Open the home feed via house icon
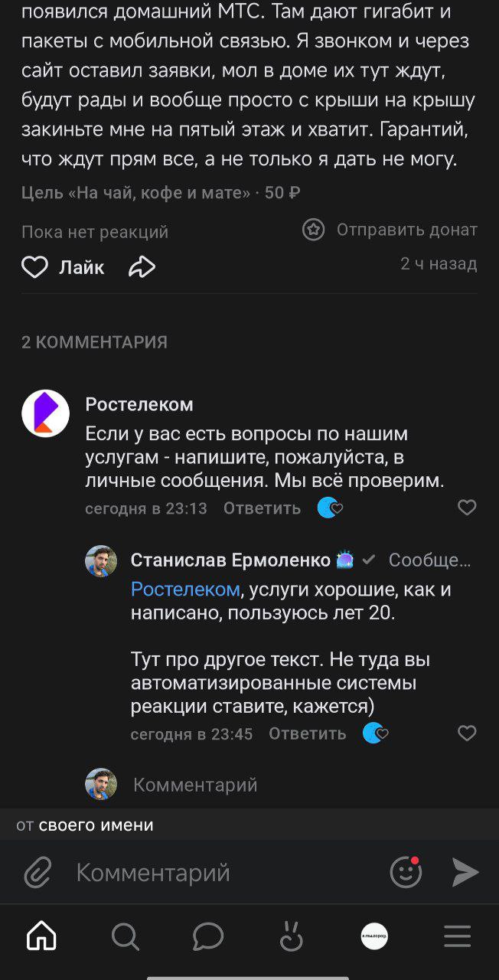This screenshot has width=499, height=980. coord(41,936)
